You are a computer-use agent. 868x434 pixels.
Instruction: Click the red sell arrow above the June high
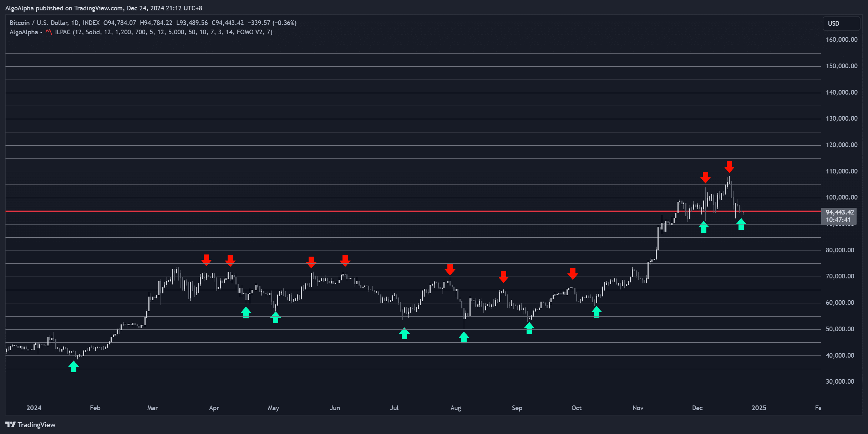(345, 261)
